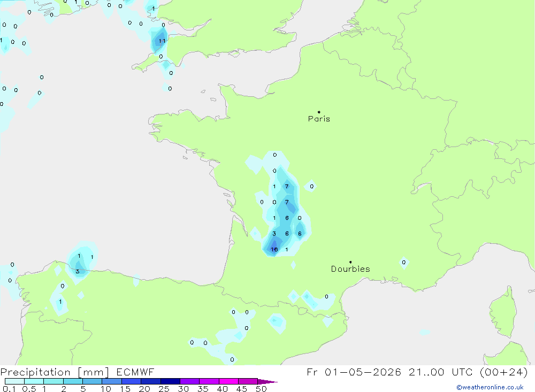Click the 10 to 15 mm legend swatch
Viewport: 535px width, 392px height.
tap(112, 381)
